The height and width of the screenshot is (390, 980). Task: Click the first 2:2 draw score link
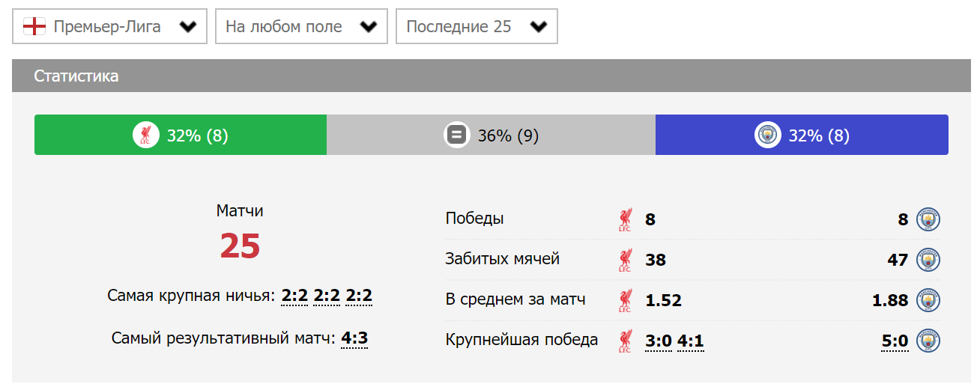click(294, 296)
